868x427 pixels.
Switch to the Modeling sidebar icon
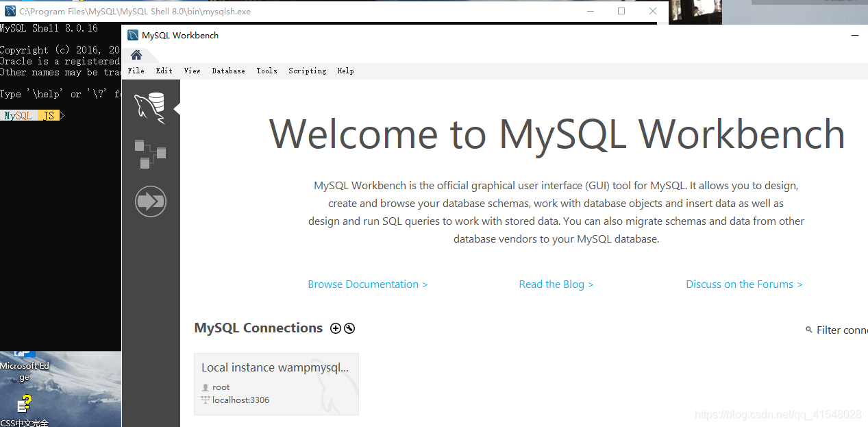coord(150,154)
